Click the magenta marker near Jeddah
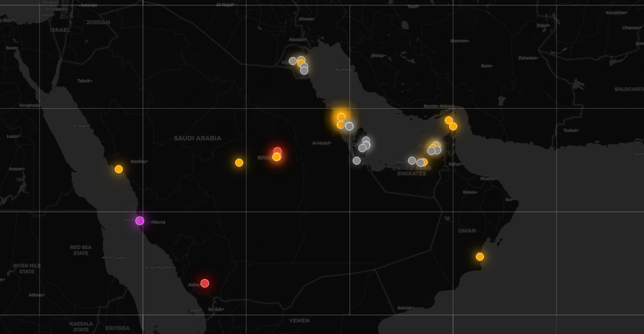 140,221
